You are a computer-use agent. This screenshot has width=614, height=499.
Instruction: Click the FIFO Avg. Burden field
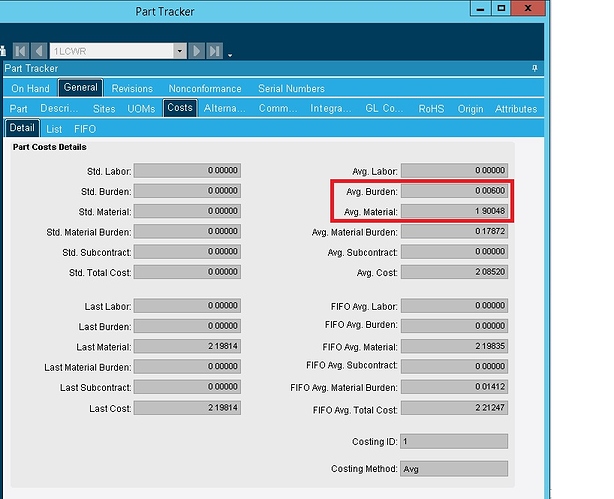click(455, 326)
